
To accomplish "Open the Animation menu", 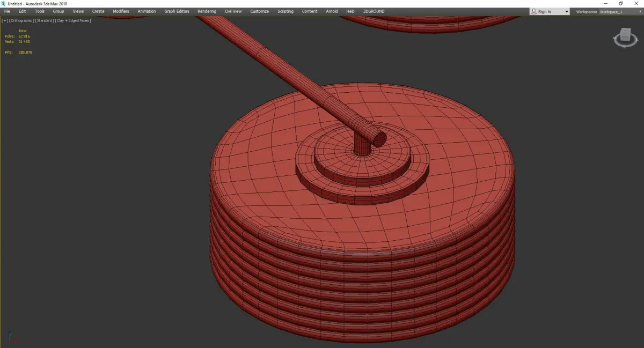I will tap(147, 11).
